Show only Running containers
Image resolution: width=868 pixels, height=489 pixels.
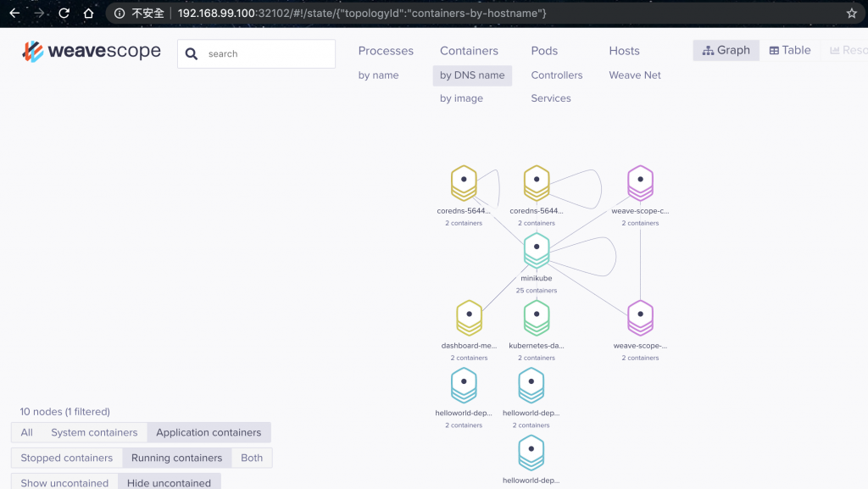(176, 458)
